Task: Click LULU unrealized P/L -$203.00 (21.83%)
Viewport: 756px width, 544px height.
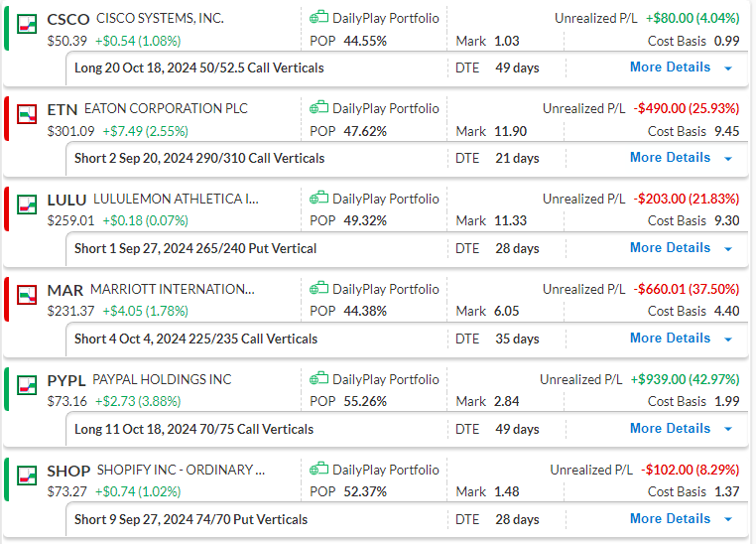Action: (x=687, y=199)
